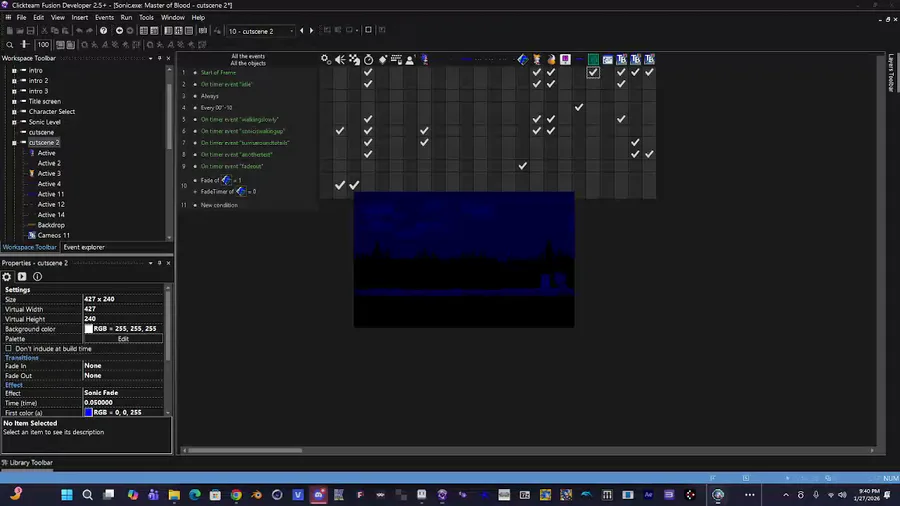The width and height of the screenshot is (900, 506).
Task: Click the event editor horizontal scrollbar thumb
Action: [245, 450]
